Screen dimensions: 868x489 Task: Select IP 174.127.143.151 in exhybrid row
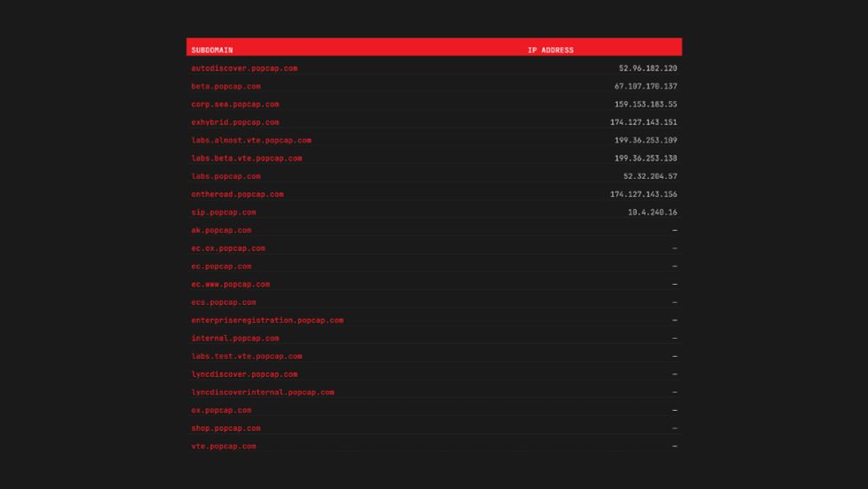pyautogui.click(x=643, y=122)
